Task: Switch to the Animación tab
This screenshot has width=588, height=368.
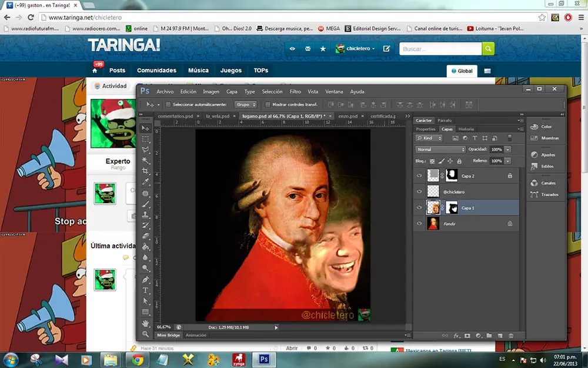Action: click(196, 335)
